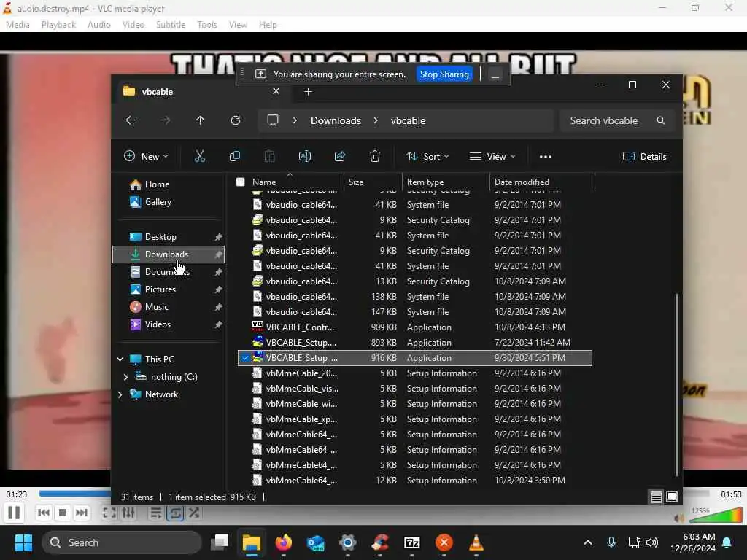Toggle VLC loop mode
Screen dimensions: 747x560
[x=175, y=513]
